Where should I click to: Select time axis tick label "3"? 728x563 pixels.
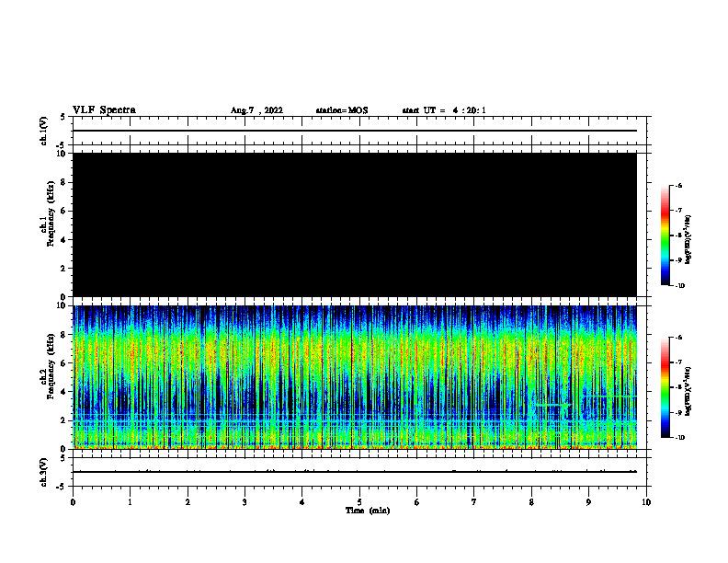point(245,502)
